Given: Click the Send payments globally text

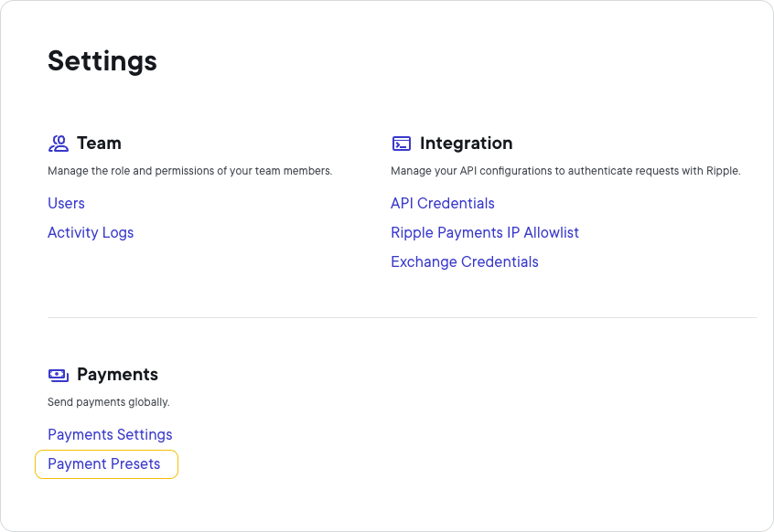Looking at the screenshot, I should 108,402.
